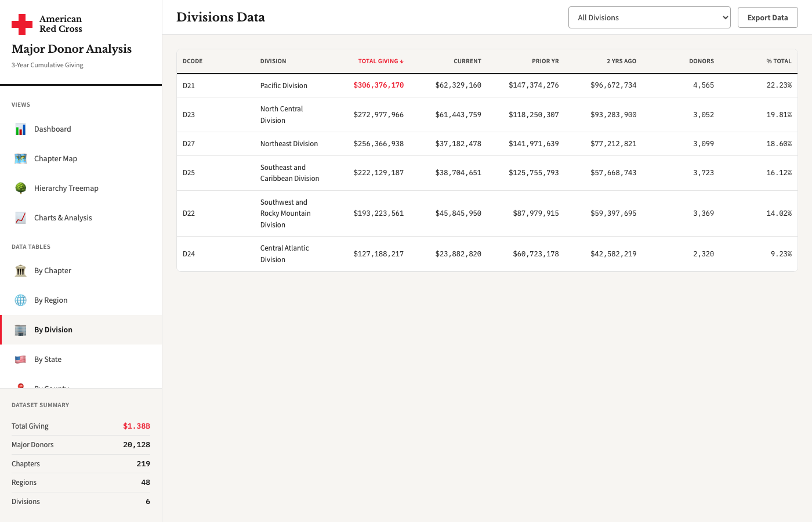Click the American Red Cross logo icon

pyautogui.click(x=22, y=24)
